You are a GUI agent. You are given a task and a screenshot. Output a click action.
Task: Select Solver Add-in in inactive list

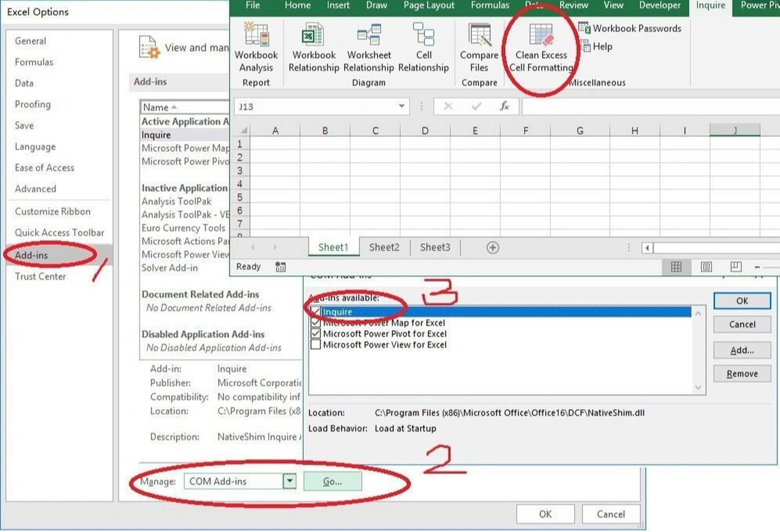[170, 268]
